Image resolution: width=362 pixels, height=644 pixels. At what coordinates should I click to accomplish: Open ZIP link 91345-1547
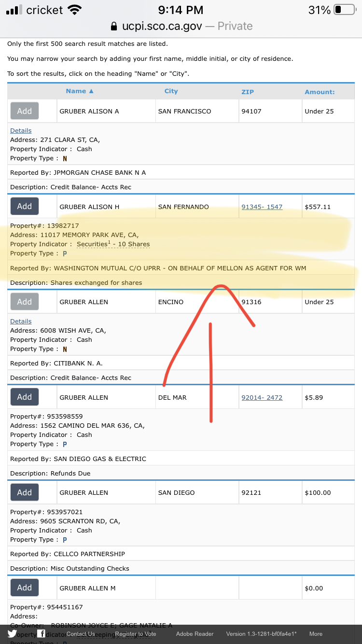click(x=262, y=207)
